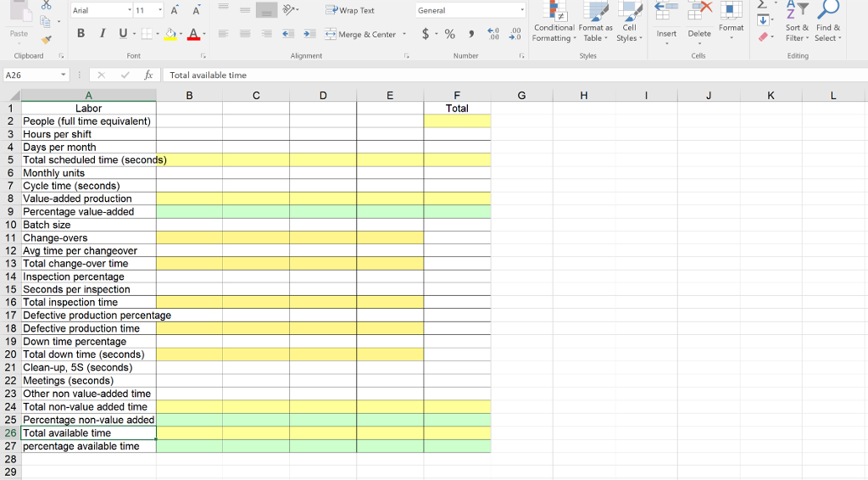Click the Increase Indent icon
This screenshot has width=868, height=480.
pyautogui.click(x=309, y=34)
